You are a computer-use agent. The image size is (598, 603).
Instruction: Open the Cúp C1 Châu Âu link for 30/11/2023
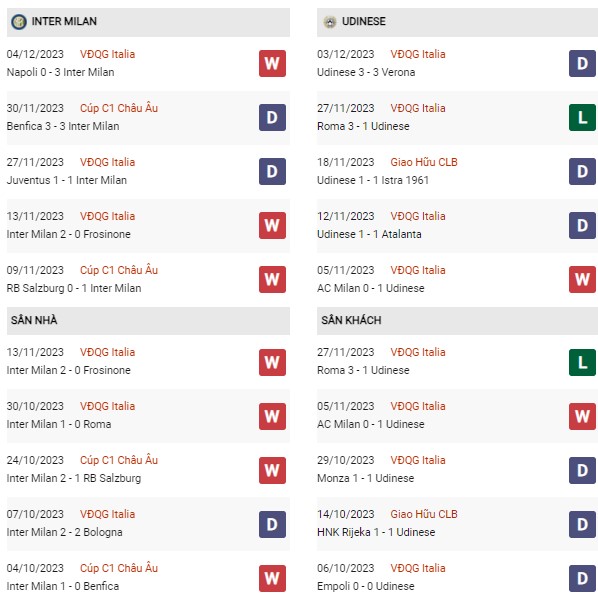pos(119,108)
